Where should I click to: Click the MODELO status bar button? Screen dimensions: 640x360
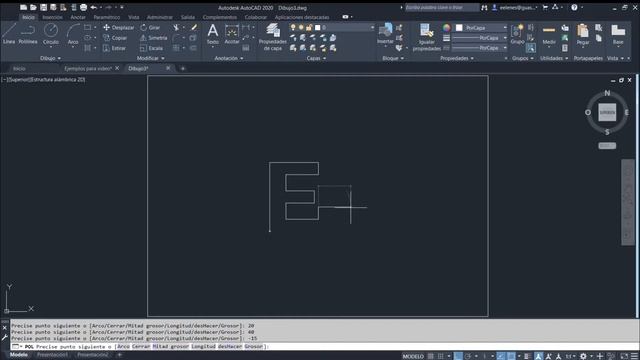[413, 356]
